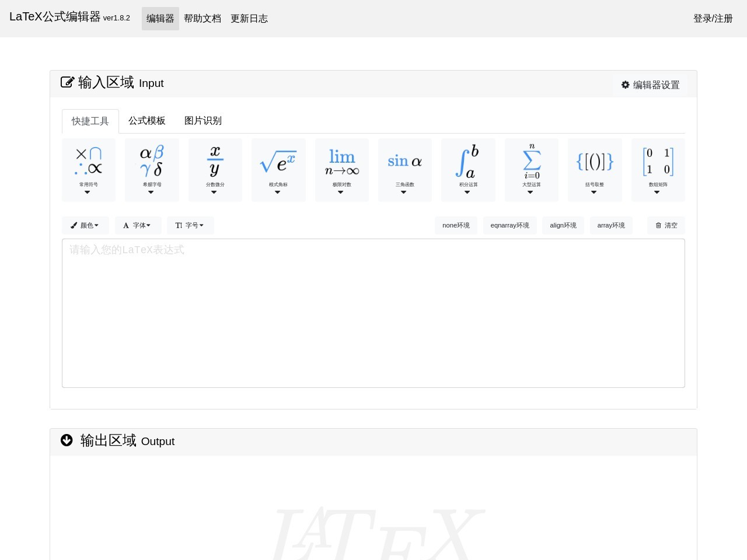747x560 pixels.
Task: Open the root and superscript (根式角标) tool
Action: (278, 169)
